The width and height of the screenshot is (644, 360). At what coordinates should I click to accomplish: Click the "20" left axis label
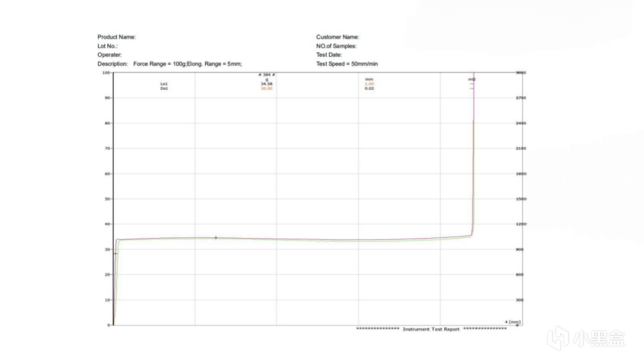pos(107,274)
